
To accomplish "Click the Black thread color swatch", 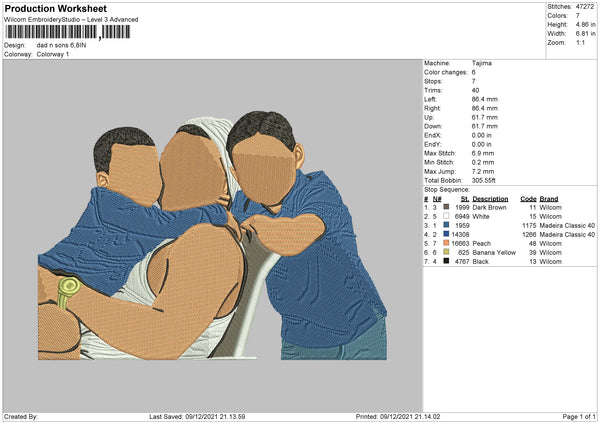I will [446, 261].
